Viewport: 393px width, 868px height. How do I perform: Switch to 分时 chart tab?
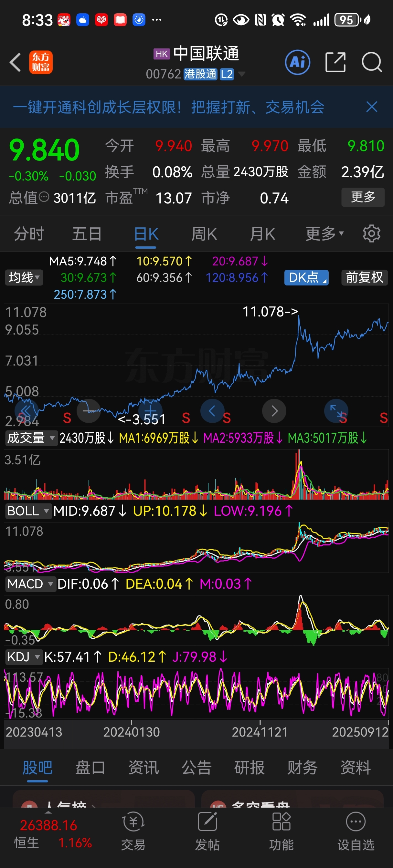point(29,233)
